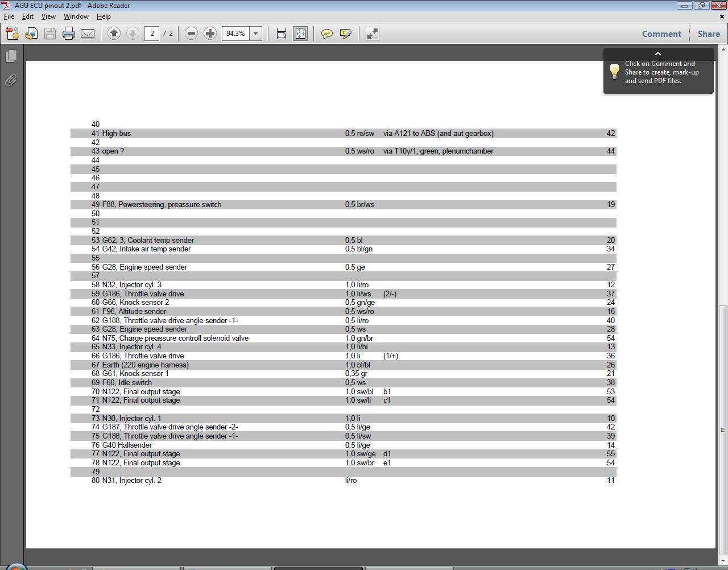Viewport: 728px width, 570px height.
Task: Print the document using printer icon
Action: pos(69,34)
